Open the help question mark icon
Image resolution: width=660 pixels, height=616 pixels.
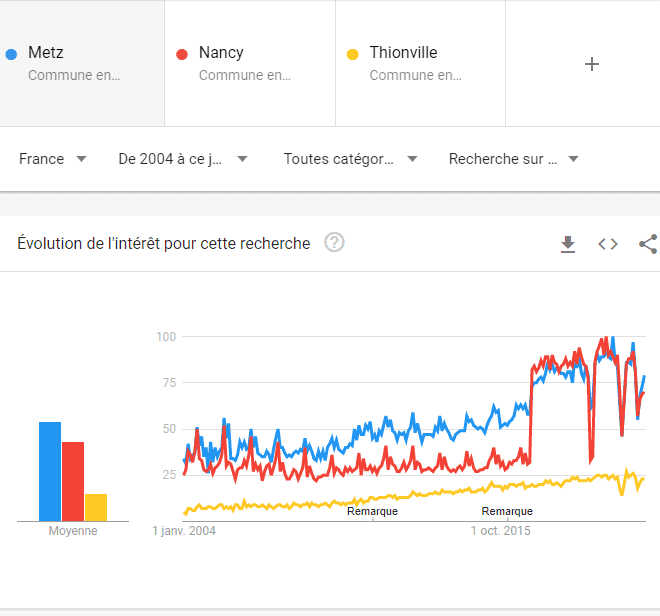pos(334,243)
